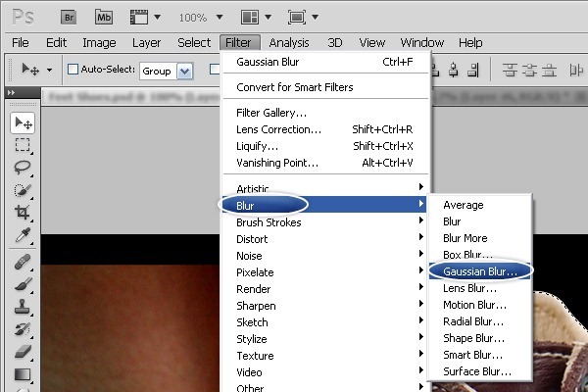Open the Auto-Select Group dropdown

[171, 71]
